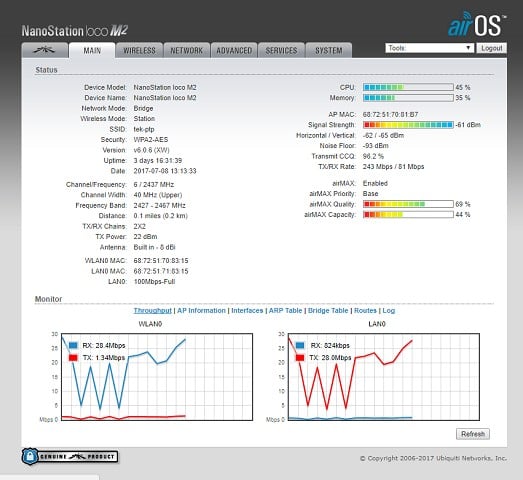Image resolution: width=523 pixels, height=480 pixels.
Task: Go to the ADVANCED tab
Action: point(234,50)
